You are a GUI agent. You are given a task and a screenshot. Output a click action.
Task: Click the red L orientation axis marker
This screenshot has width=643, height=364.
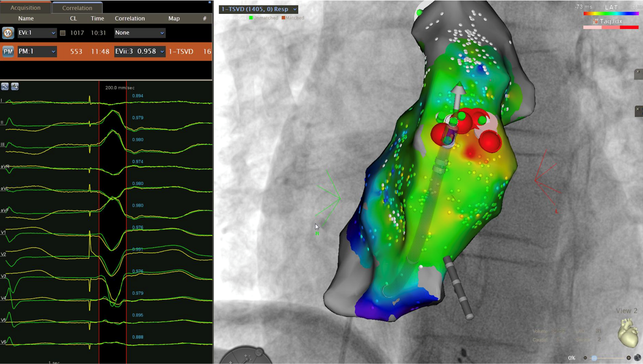click(557, 211)
